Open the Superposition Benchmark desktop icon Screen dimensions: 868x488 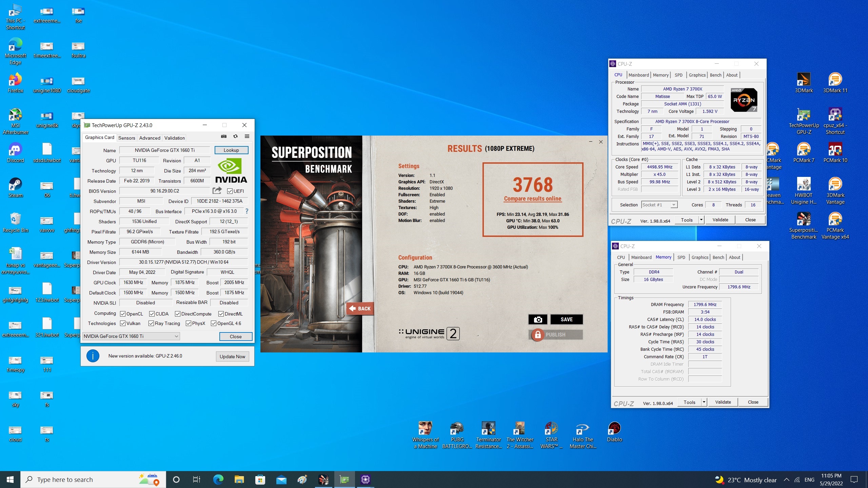[804, 226]
